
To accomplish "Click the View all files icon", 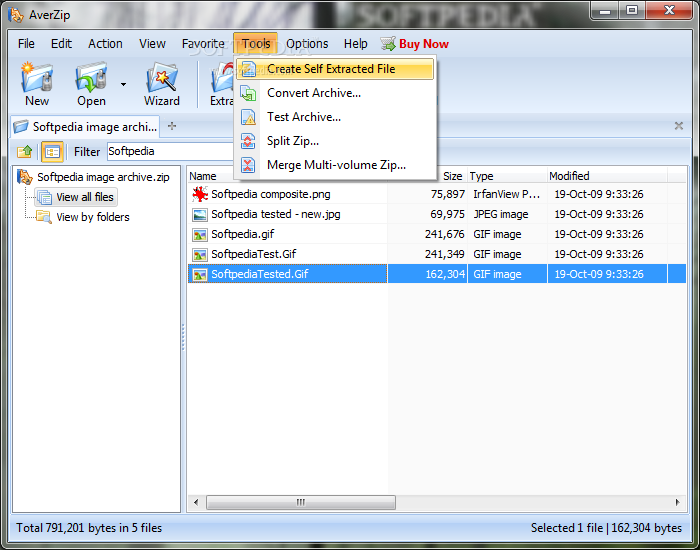I will tap(45, 197).
